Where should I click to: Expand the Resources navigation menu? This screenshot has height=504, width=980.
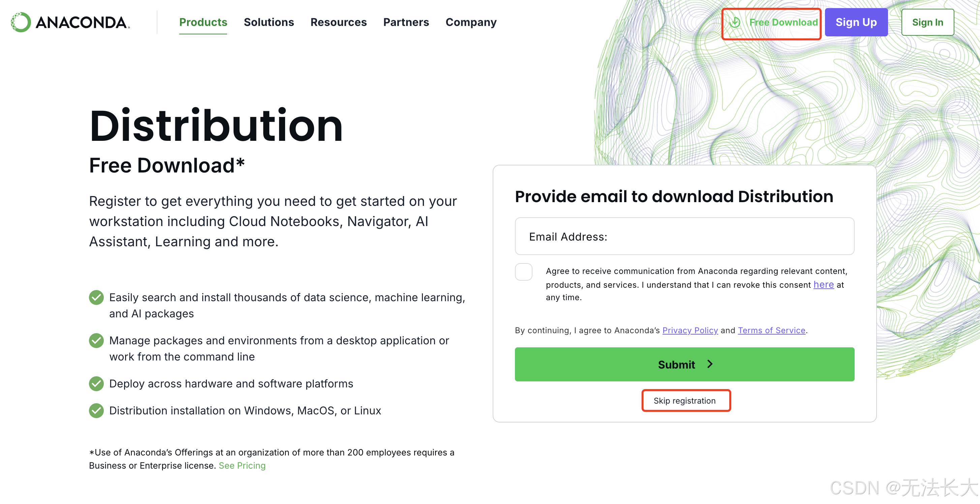pyautogui.click(x=338, y=23)
